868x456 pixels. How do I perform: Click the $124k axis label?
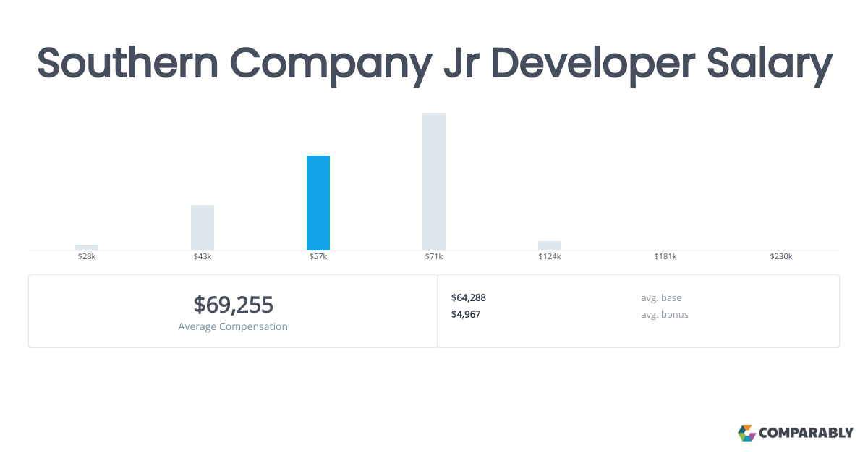click(550, 257)
